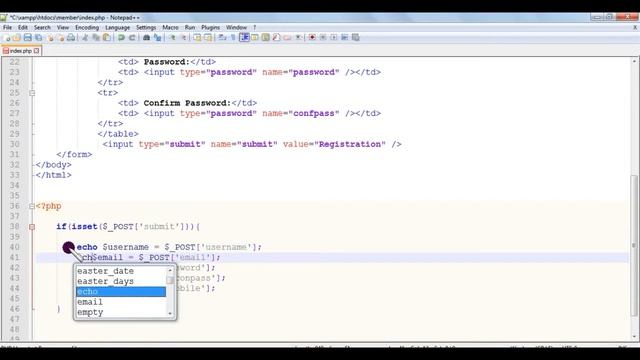Click the Zoom Out toolbar icon
This screenshot has height=360, width=640.
pos(185,38)
